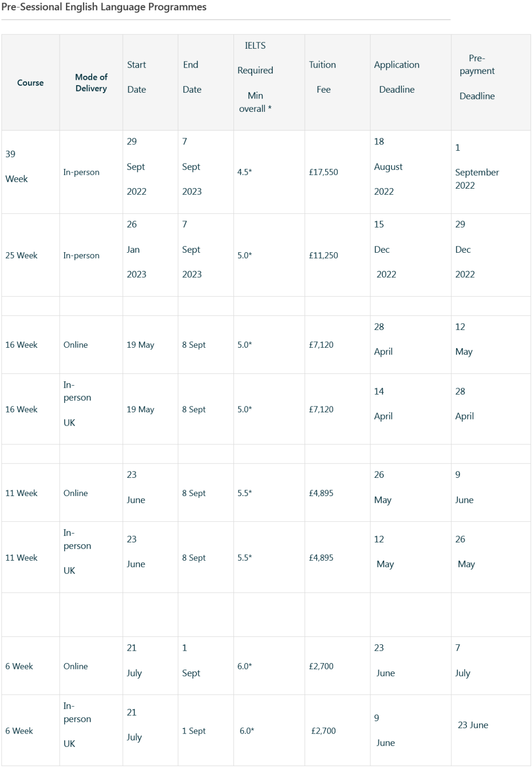
Task: Click the End Date column header
Action: 192,77
